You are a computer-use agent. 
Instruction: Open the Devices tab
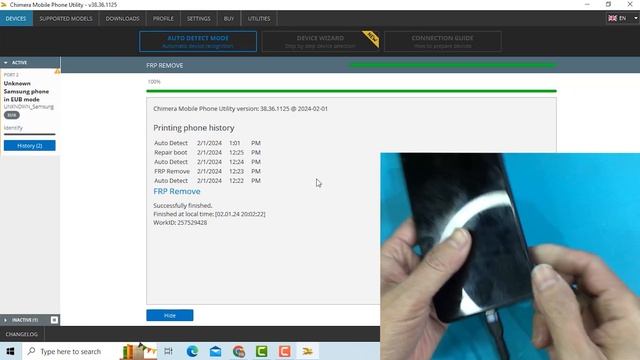pyautogui.click(x=16, y=18)
